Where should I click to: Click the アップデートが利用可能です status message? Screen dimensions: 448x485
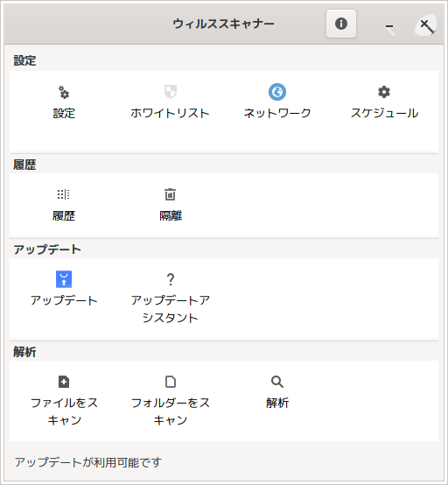coord(88,462)
